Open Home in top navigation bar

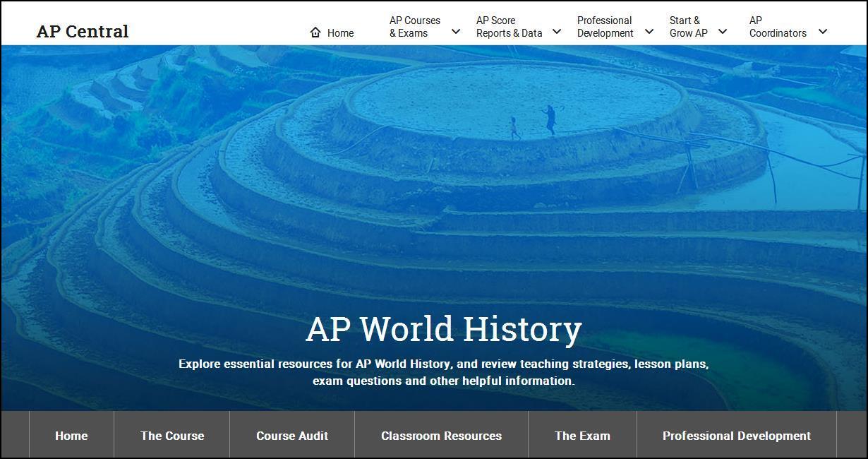pos(340,32)
